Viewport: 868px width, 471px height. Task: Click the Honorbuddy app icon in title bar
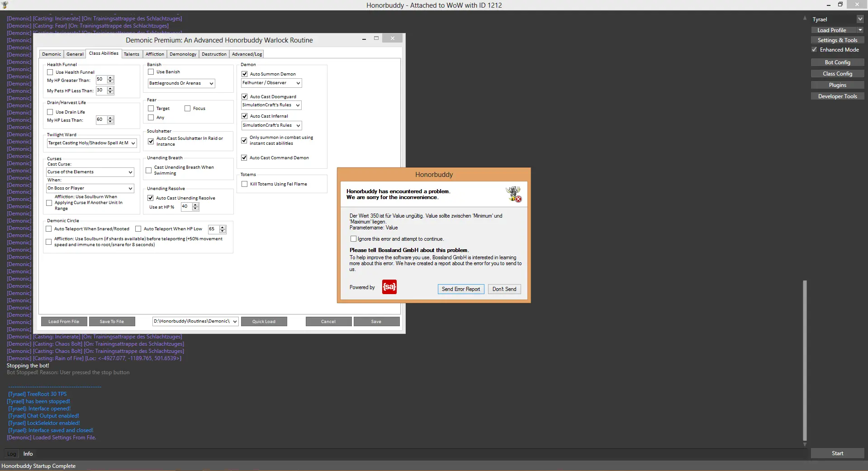click(x=5, y=5)
